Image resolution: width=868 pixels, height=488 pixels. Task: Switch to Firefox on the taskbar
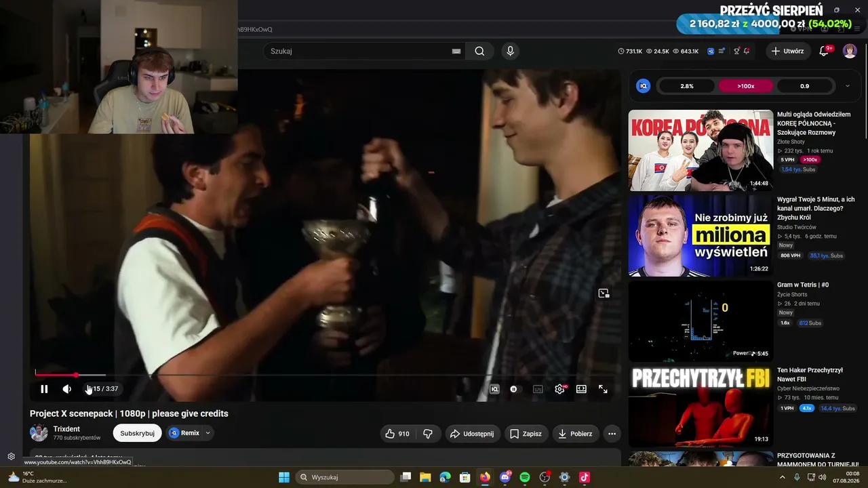tap(485, 477)
